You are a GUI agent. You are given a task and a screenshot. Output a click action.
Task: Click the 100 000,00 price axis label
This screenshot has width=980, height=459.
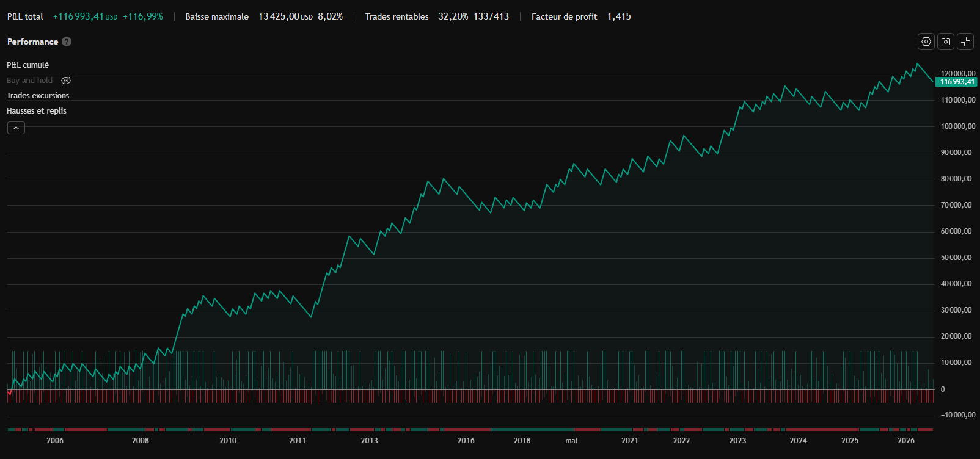958,126
